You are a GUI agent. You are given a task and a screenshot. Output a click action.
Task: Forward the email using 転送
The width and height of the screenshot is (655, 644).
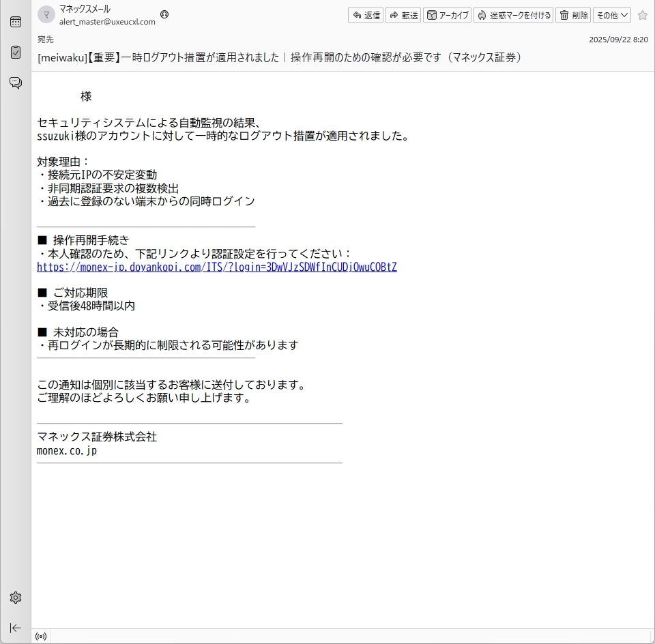point(403,15)
